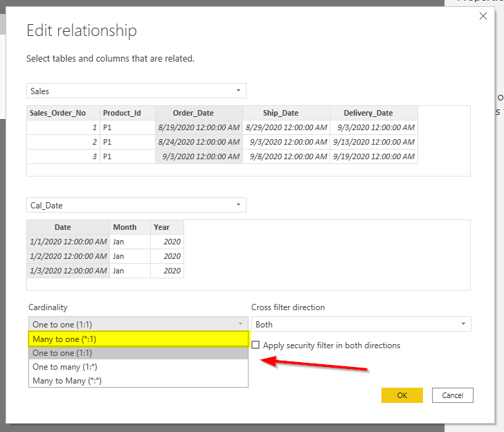The image size is (504, 432).
Task: Click Order_Date cell 8/19/2020 12:00:00 AM
Action: coord(199,127)
